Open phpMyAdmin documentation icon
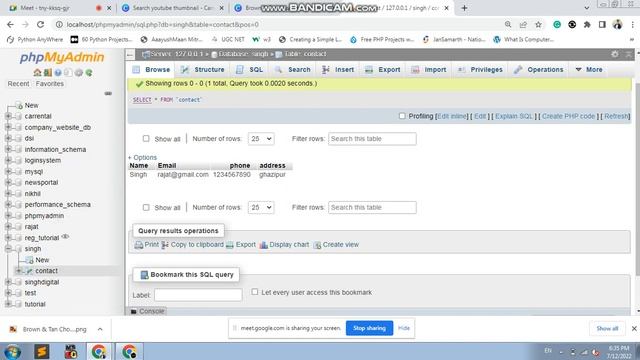640x360 pixels. (x=58, y=73)
